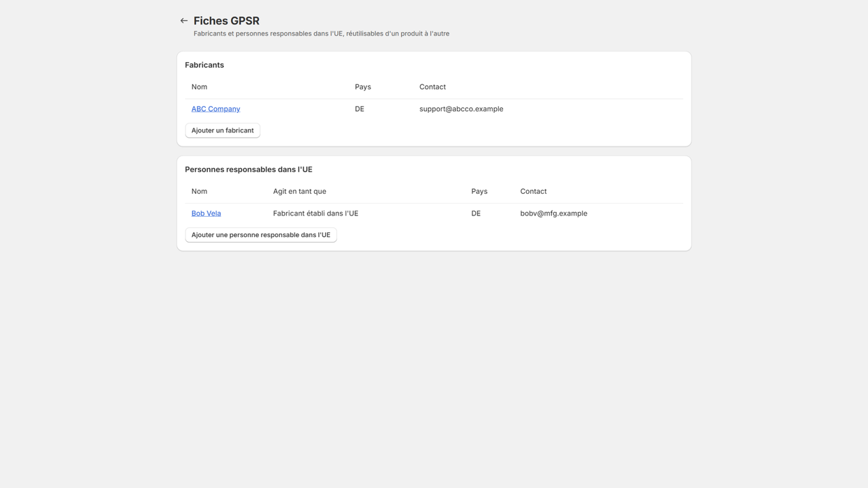Click the DE country cell for ABC Company
The width and height of the screenshot is (868, 488).
pos(359,109)
